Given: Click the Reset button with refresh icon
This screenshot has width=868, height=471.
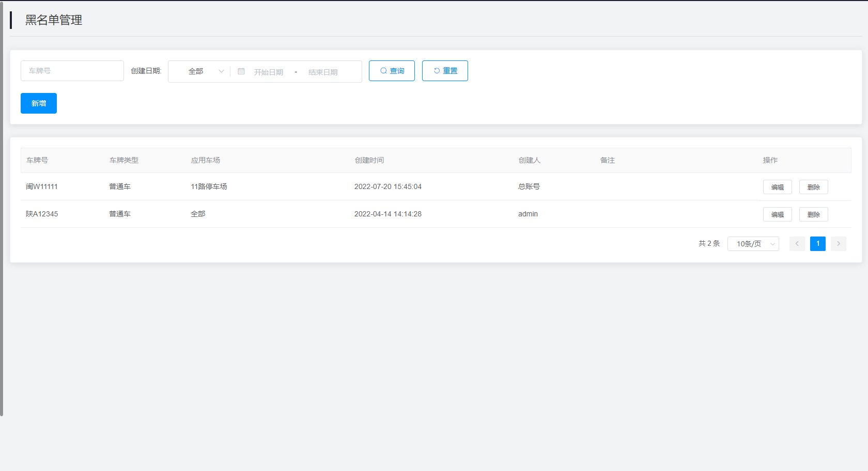Looking at the screenshot, I should [x=445, y=71].
